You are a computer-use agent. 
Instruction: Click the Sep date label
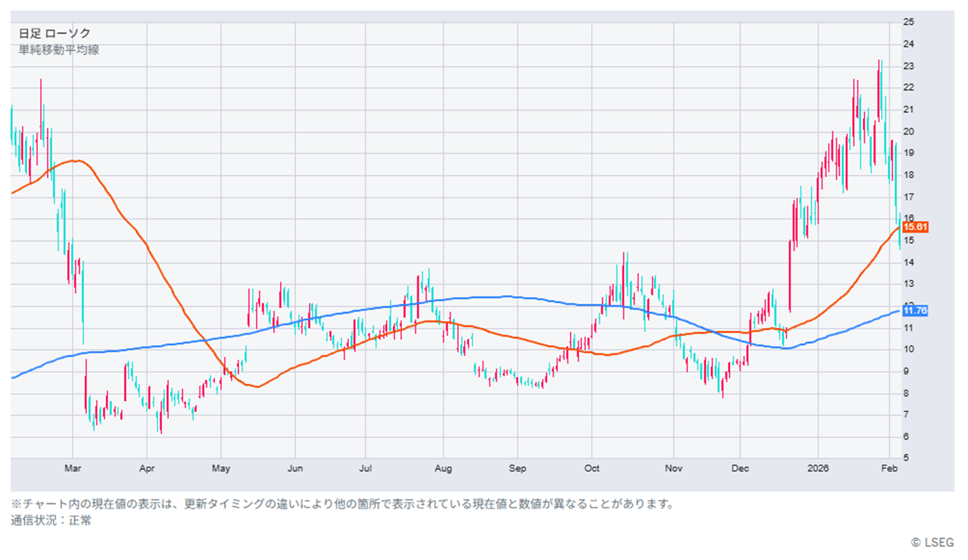(517, 468)
